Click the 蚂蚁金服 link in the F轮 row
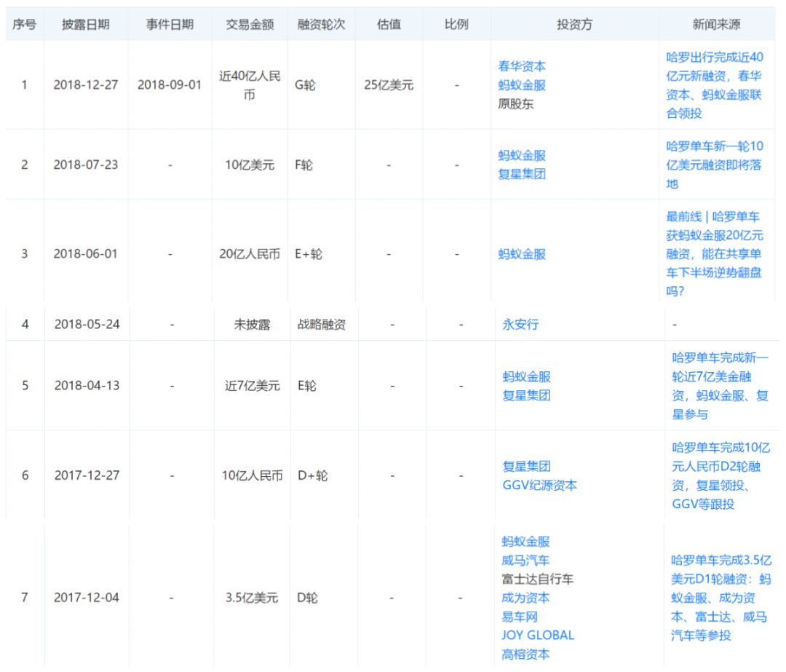 click(521, 156)
